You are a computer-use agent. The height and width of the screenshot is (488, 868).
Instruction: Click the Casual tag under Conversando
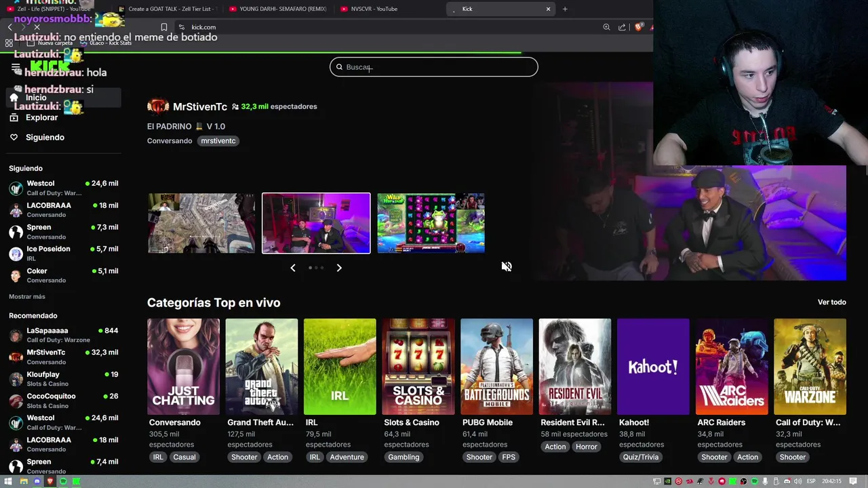click(x=184, y=457)
